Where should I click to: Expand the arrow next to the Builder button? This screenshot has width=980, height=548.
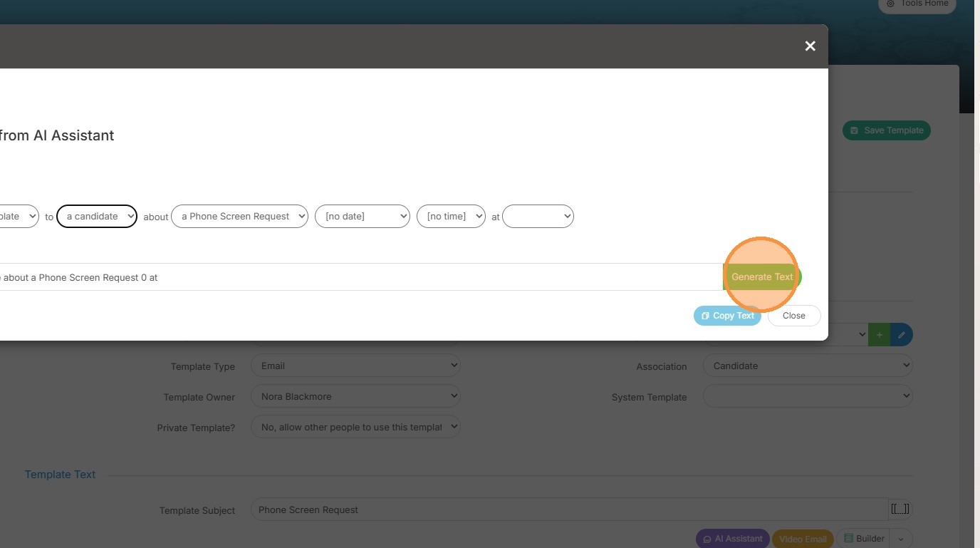[x=902, y=539]
